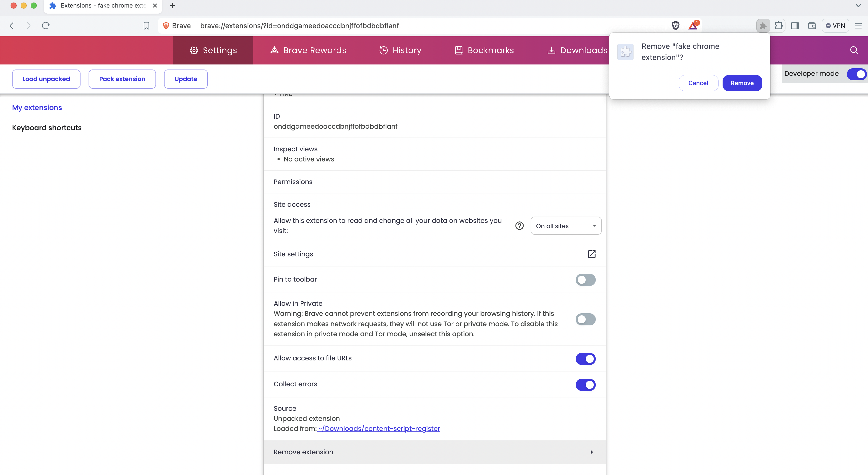Open the On all sites dropdown
868x475 pixels.
(x=566, y=226)
